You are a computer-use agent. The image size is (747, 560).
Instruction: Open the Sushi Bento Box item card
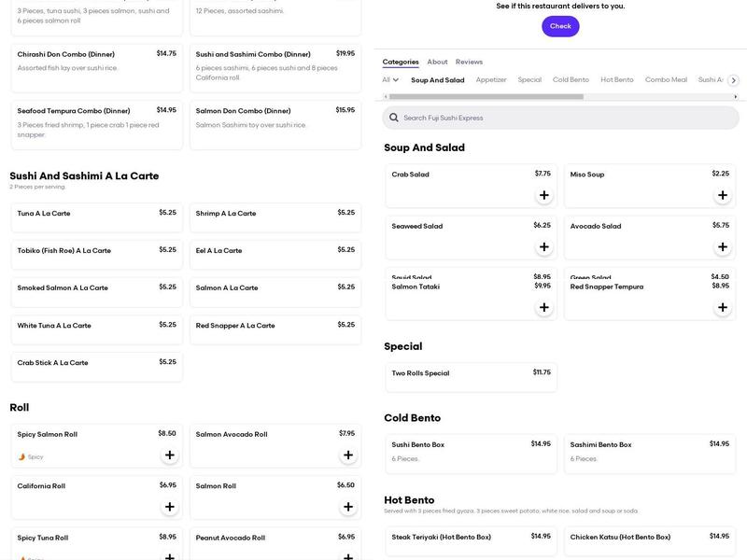point(471,452)
